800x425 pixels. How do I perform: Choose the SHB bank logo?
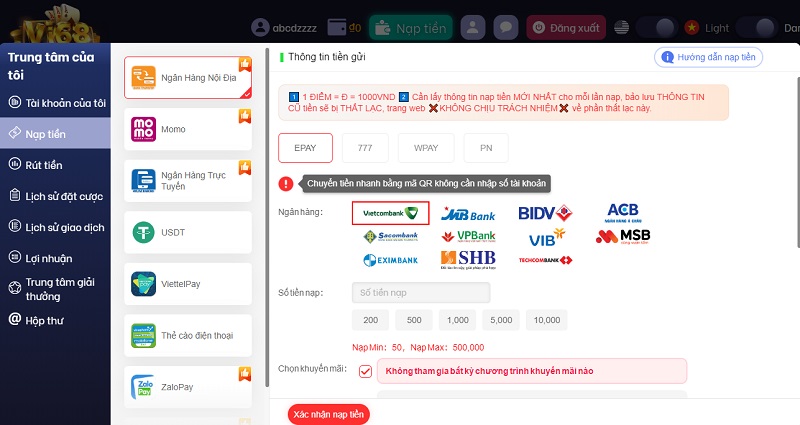click(x=468, y=260)
